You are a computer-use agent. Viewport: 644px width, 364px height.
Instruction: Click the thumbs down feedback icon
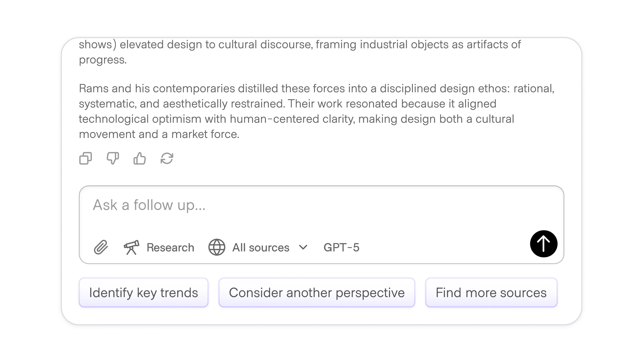pyautogui.click(x=112, y=158)
